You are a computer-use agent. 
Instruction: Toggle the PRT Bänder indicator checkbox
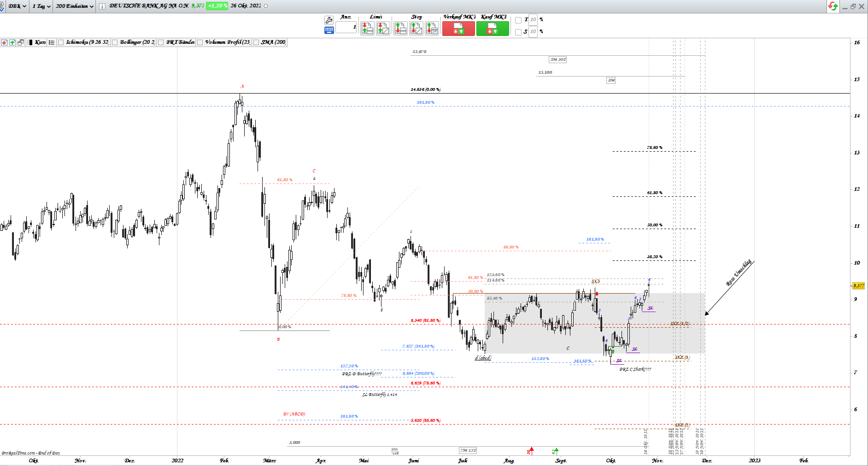[161, 42]
